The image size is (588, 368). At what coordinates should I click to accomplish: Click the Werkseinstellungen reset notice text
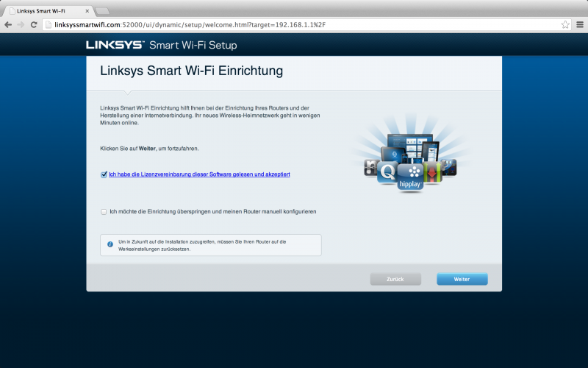[202, 245]
